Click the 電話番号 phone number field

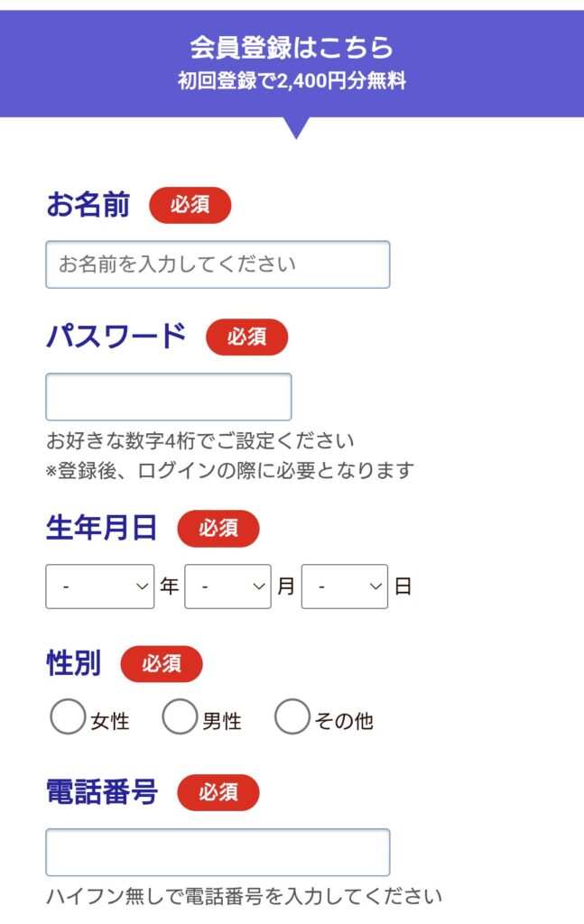pos(217,851)
